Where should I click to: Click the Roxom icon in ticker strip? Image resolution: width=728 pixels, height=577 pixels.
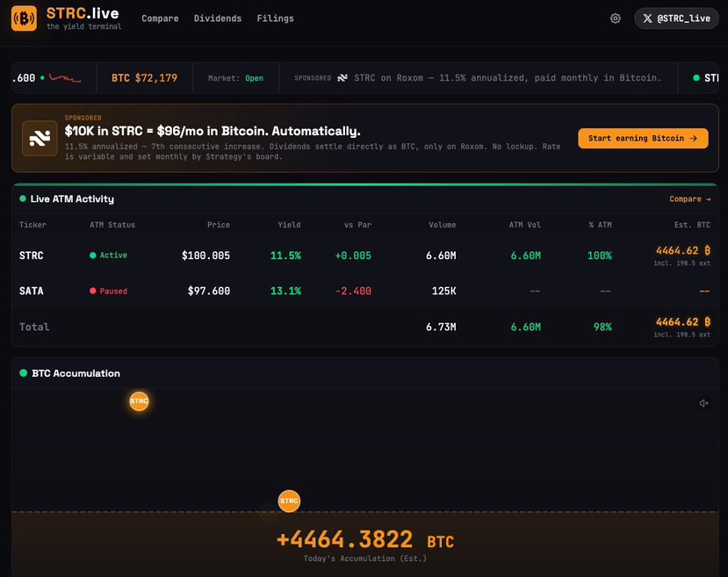[x=342, y=78]
